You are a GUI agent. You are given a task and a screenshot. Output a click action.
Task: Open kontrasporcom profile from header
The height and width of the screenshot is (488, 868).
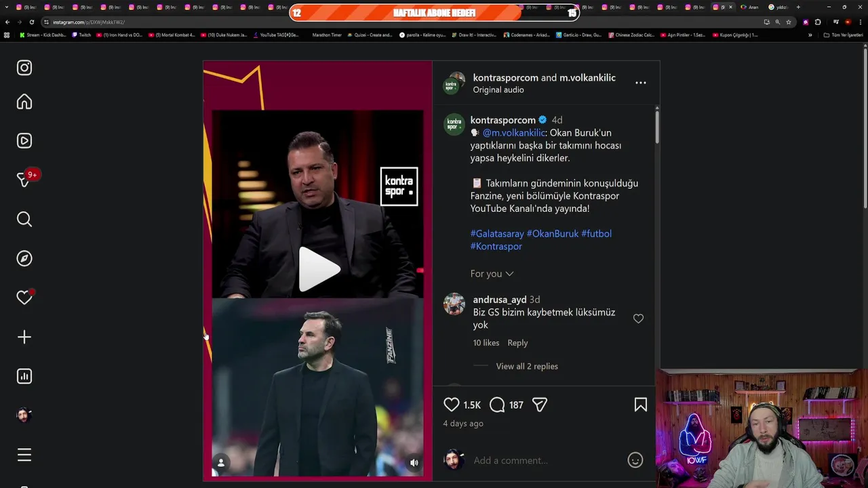pos(506,78)
